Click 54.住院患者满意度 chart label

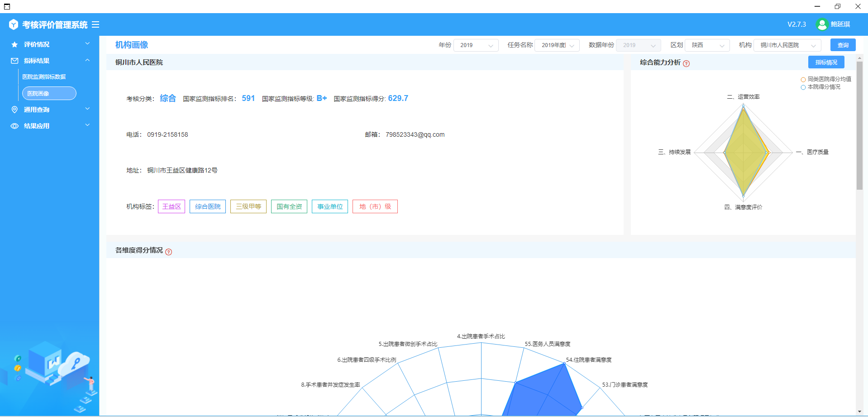(589, 360)
